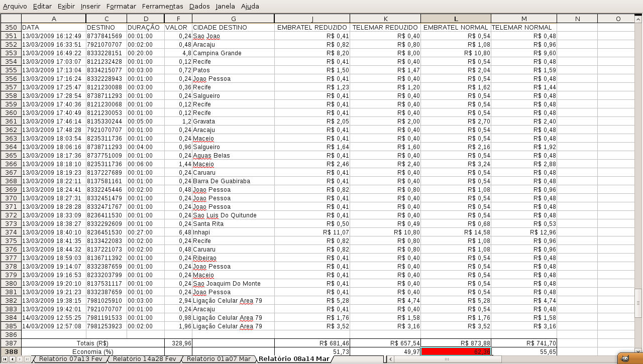Click the Totais (R$) cell

pos(93,343)
